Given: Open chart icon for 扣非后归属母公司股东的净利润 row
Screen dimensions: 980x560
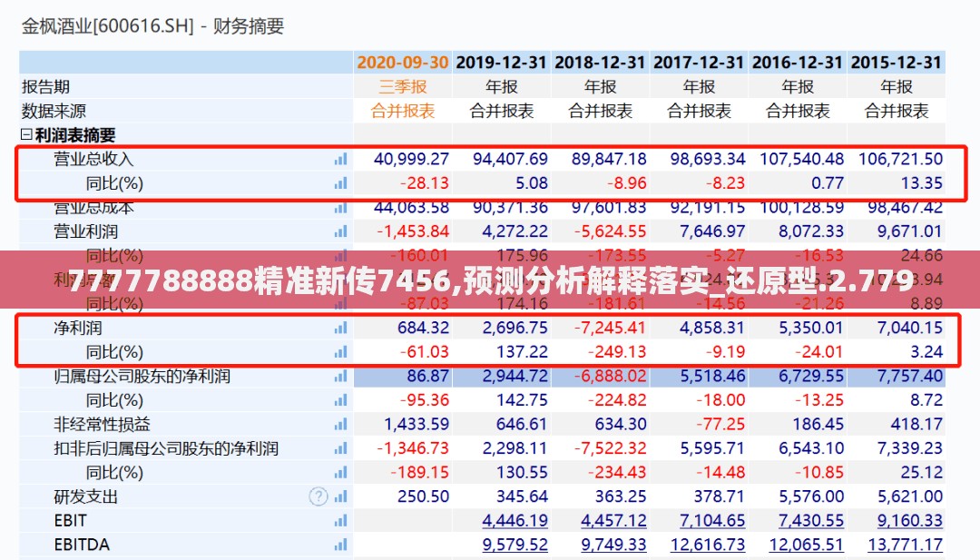Looking at the screenshot, I should 340,448.
